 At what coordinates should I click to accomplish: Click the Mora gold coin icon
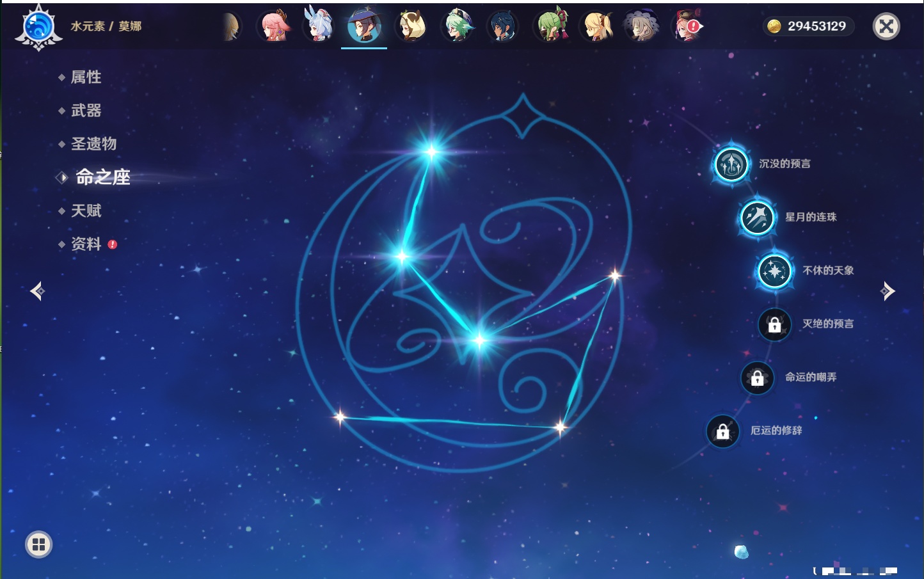774,26
